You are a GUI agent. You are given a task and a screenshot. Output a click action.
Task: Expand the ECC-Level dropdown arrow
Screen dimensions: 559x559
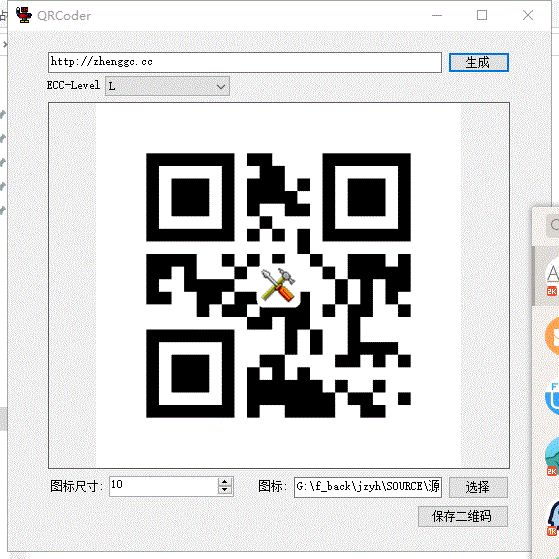[221, 86]
